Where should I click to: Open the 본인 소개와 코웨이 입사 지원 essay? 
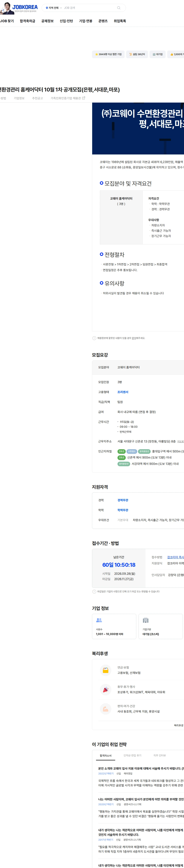[x=141, y=769]
